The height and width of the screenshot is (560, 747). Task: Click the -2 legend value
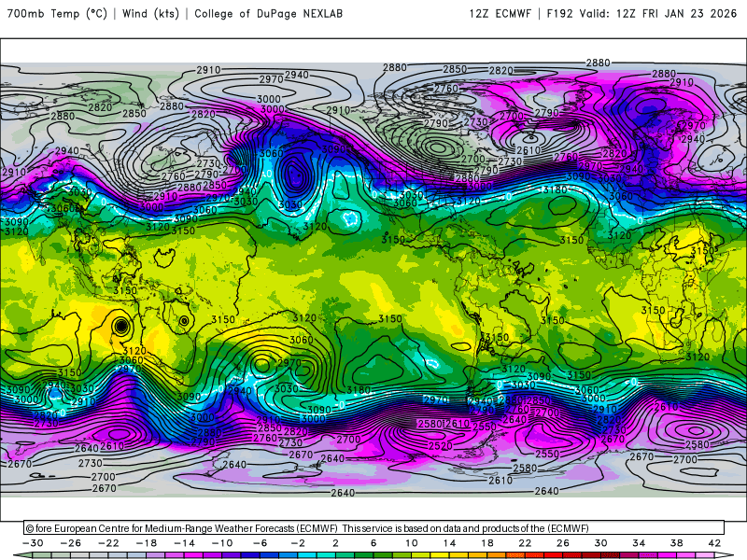coord(298,543)
